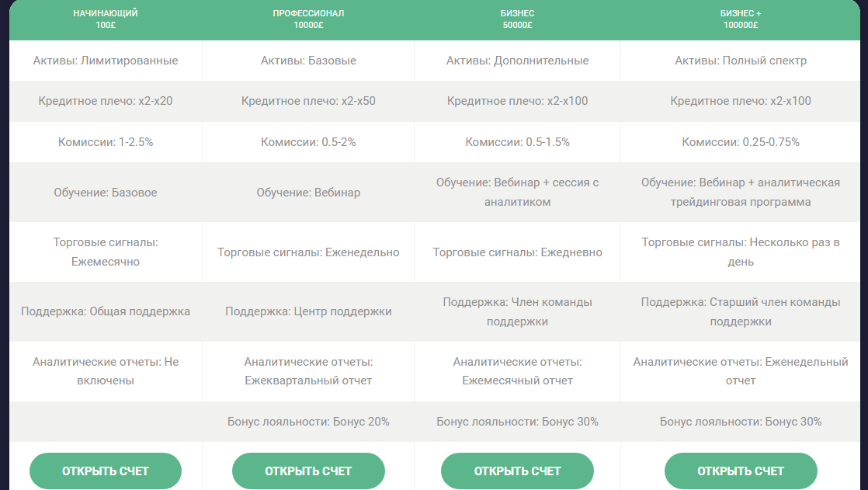
Task: Click the Обучение: Вебинар + сессия с аналитиком cell
Action: coord(517,192)
